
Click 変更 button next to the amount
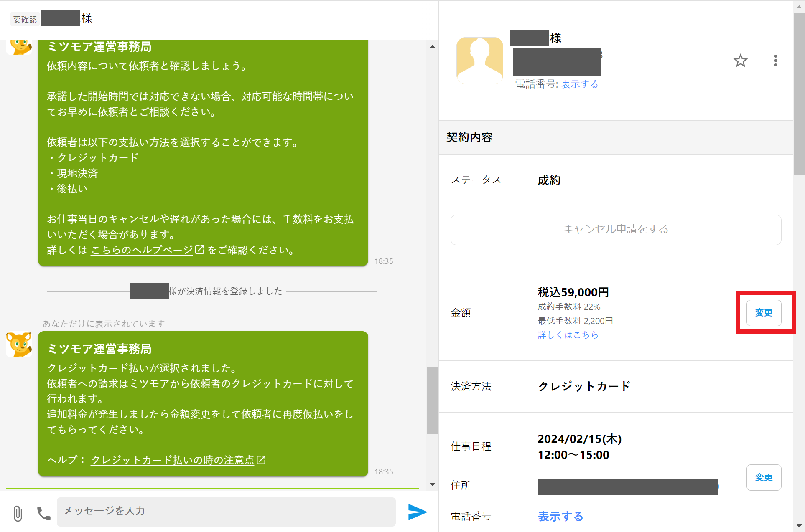764,313
